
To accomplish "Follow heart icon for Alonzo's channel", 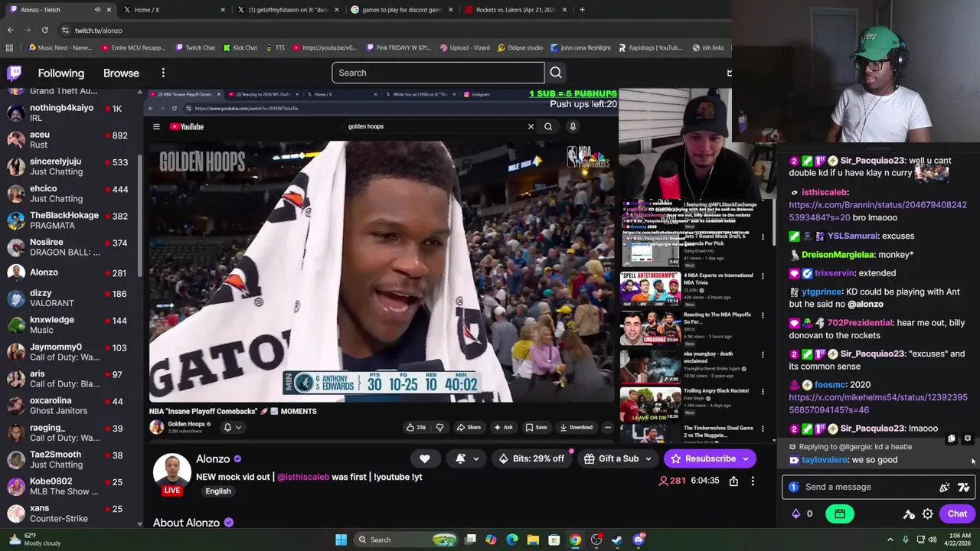I will pos(425,458).
